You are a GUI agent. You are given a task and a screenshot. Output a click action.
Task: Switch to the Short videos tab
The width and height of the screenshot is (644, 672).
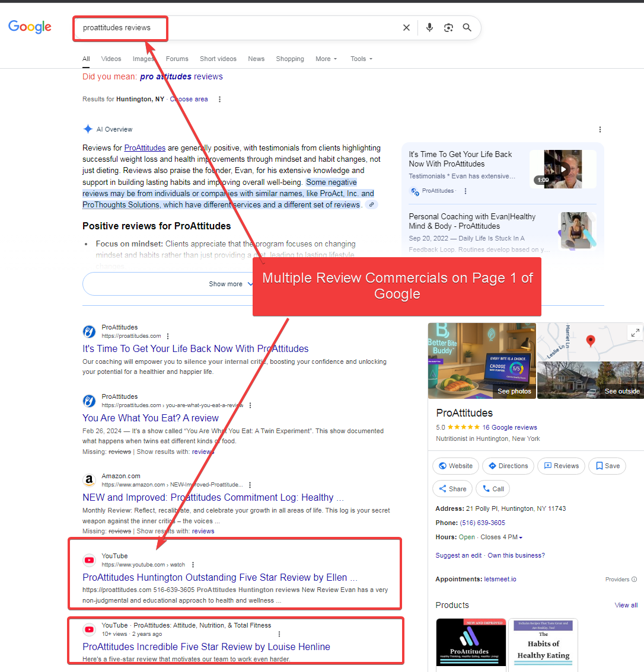pyautogui.click(x=218, y=59)
